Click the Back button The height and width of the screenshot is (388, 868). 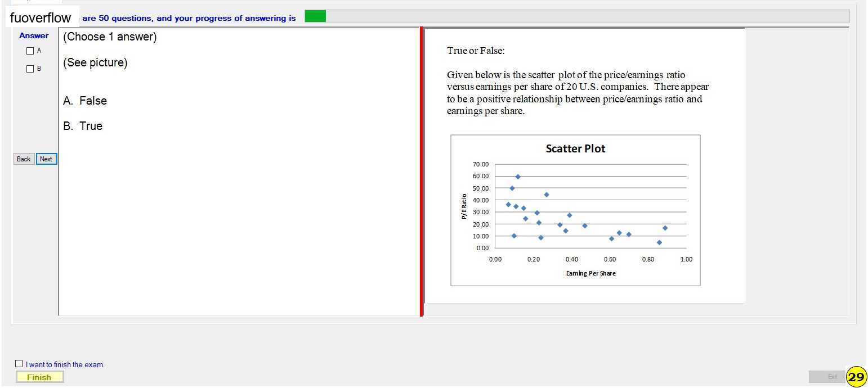24,159
